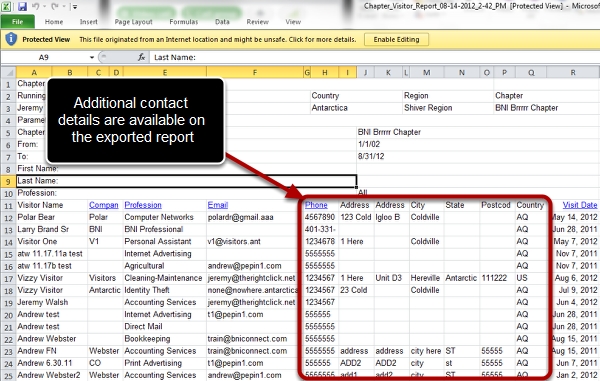Screen dimensions: 600x381
Task: Click the Profession header link
Action: click(143, 205)
